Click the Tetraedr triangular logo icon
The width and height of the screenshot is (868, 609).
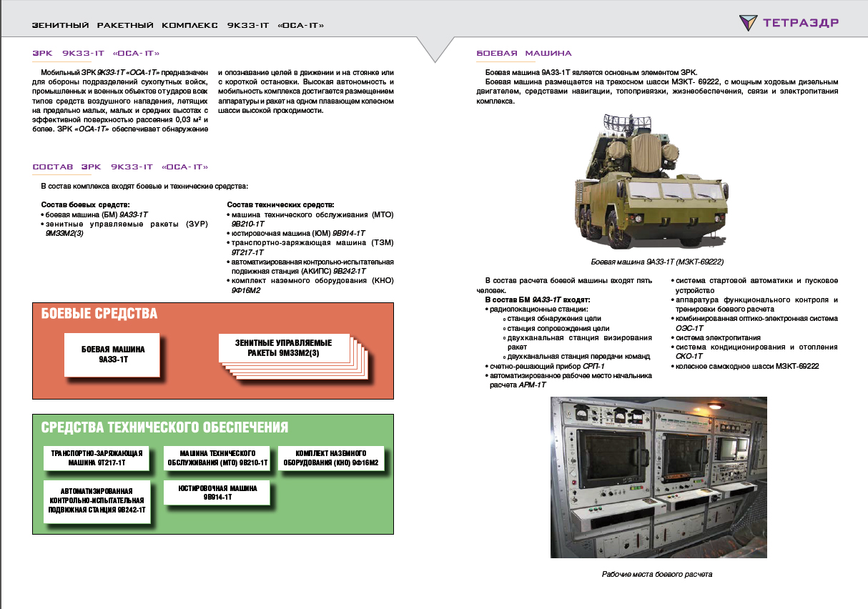[750, 23]
